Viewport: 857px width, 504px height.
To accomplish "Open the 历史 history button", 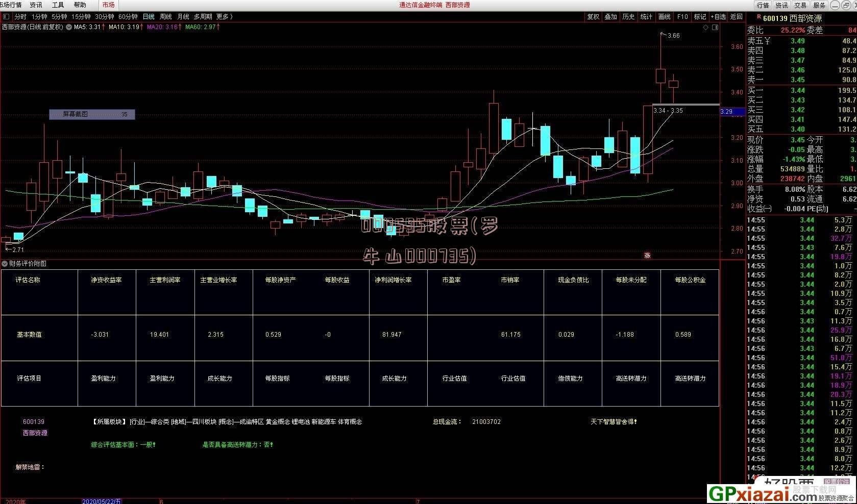I will pos(628,17).
